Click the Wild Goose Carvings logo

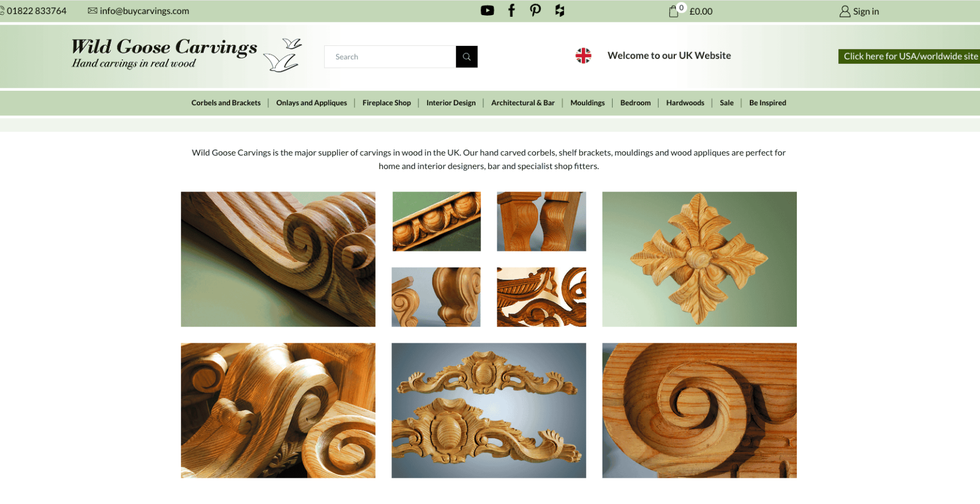click(x=186, y=54)
